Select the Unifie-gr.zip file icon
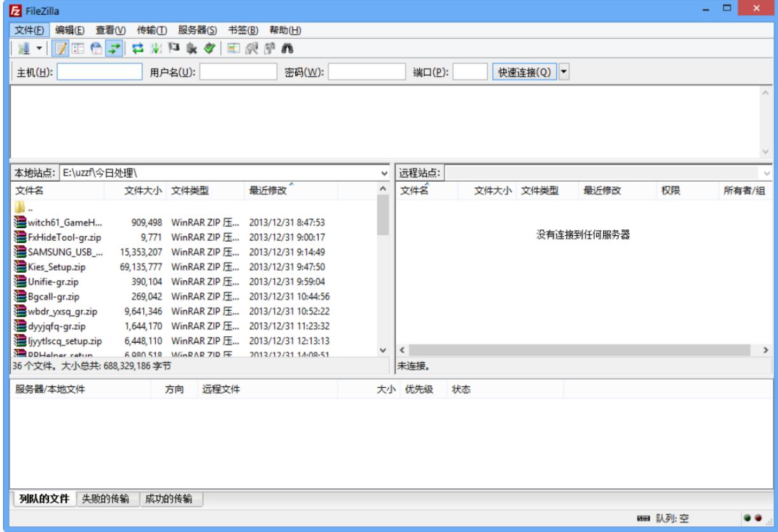 tap(20, 281)
